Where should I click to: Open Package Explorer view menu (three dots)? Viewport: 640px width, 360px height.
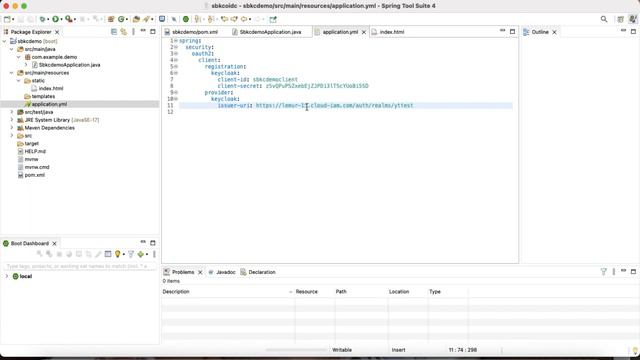133,32
